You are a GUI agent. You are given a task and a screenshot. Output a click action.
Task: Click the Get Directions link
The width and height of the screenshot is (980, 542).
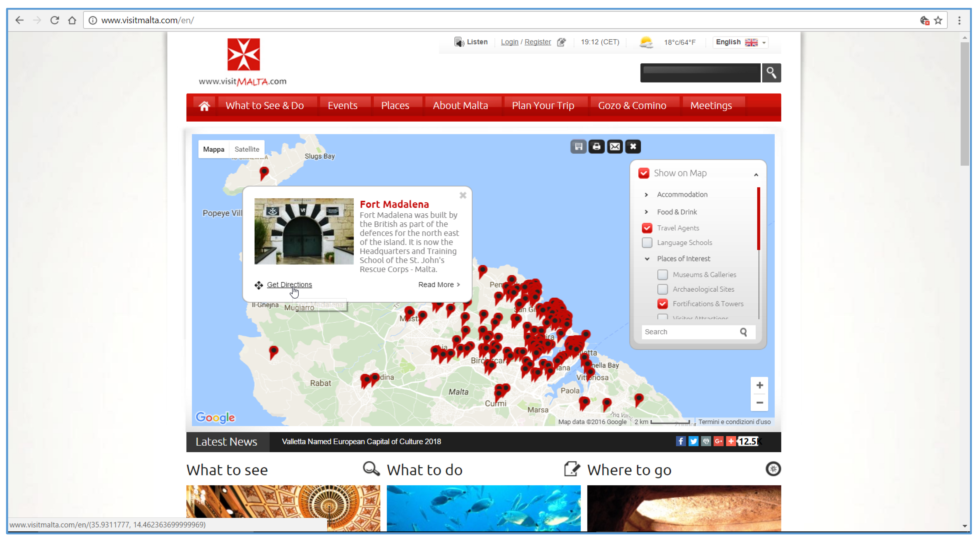289,285
